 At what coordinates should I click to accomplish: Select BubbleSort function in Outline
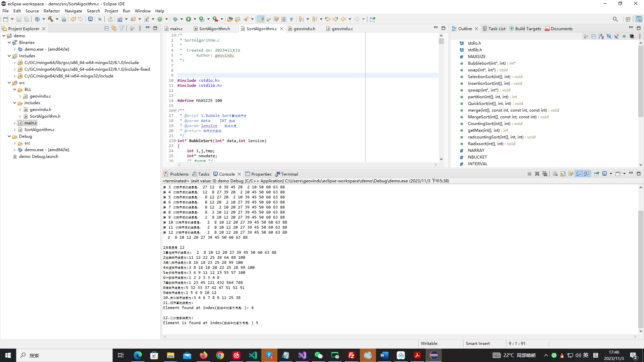pyautogui.click(x=487, y=63)
